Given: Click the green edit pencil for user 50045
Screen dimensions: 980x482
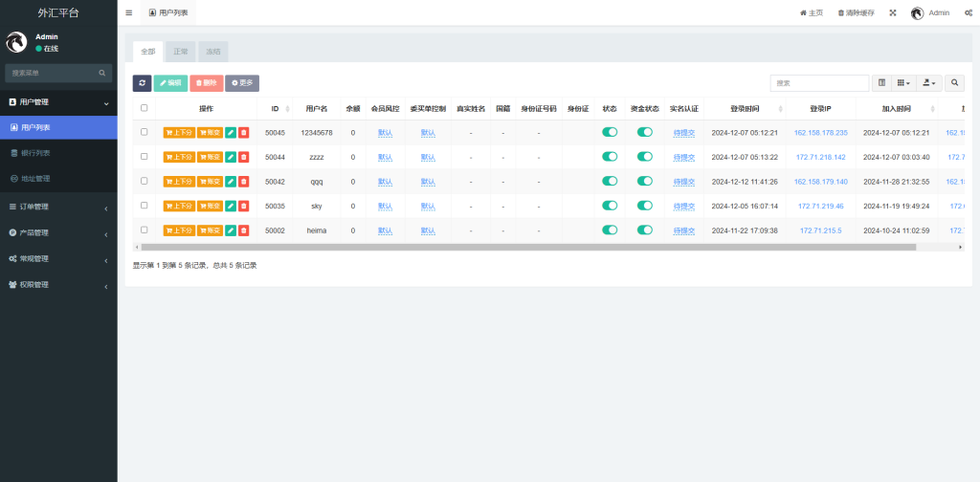Looking at the screenshot, I should [x=231, y=133].
